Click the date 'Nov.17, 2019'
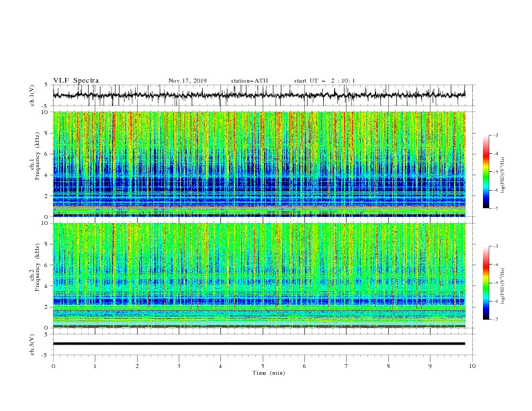Image resolution: width=532 pixels, height=411 pixels. [x=187, y=81]
